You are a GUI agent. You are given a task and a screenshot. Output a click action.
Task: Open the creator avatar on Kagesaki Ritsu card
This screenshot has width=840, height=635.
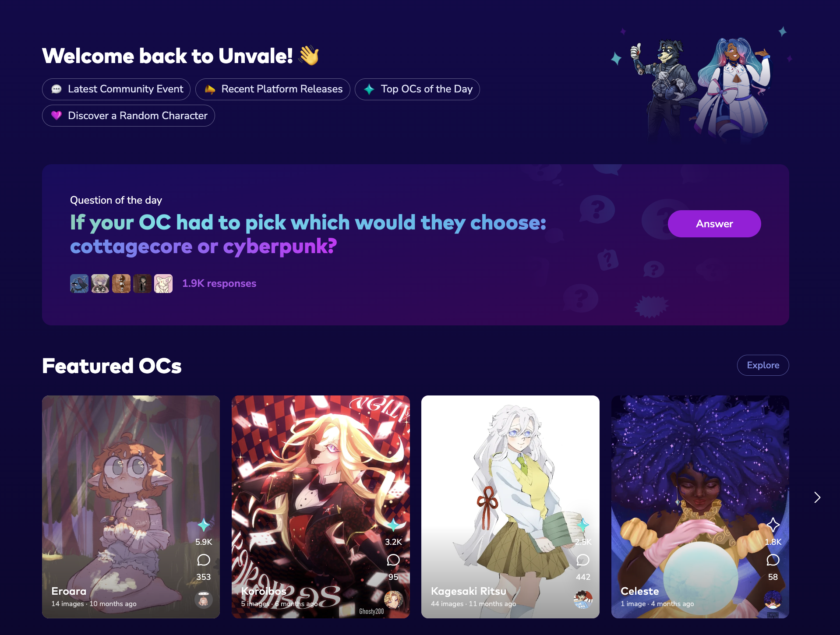tap(583, 600)
